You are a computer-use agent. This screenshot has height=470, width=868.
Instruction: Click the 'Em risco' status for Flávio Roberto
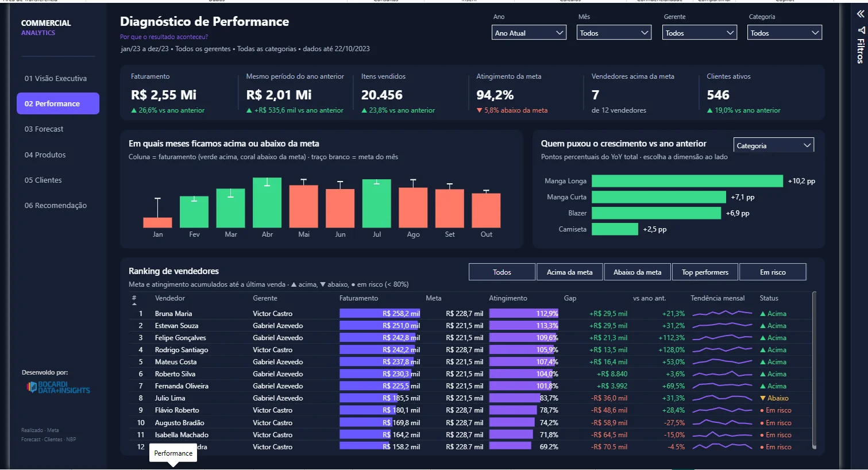point(776,410)
